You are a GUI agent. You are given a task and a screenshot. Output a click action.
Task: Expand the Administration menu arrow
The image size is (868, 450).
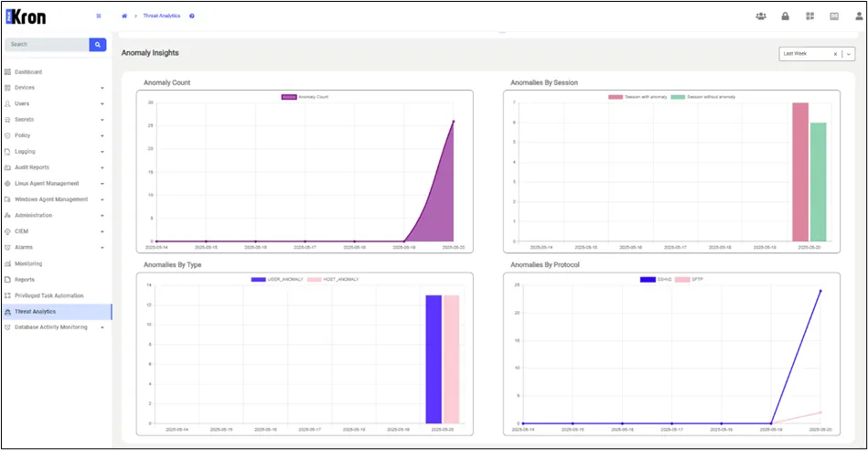coord(102,216)
